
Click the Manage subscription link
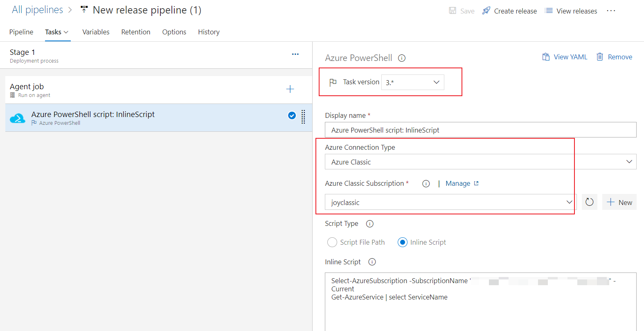pos(458,183)
